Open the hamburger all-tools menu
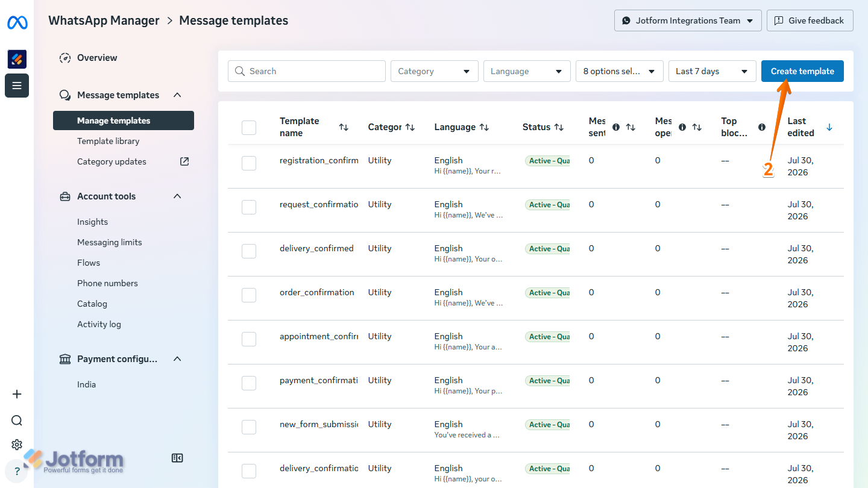Image resolution: width=868 pixels, height=488 pixels. tap(17, 86)
